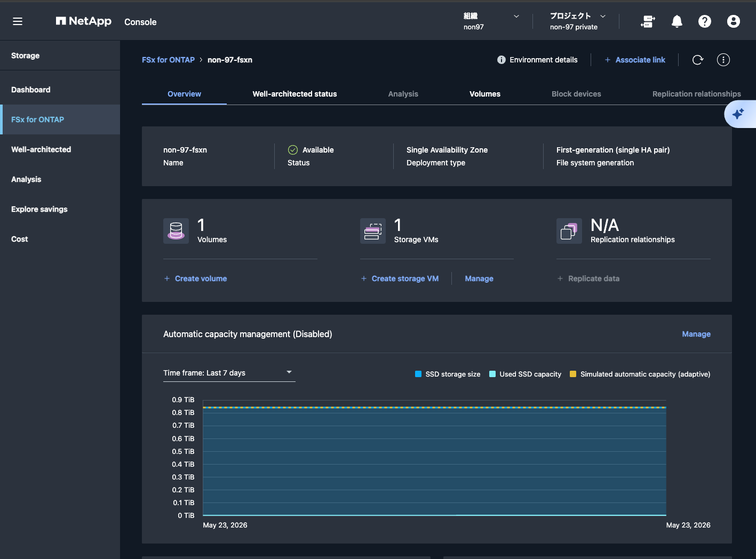
Task: Click the Volumes database icon
Action: click(176, 231)
